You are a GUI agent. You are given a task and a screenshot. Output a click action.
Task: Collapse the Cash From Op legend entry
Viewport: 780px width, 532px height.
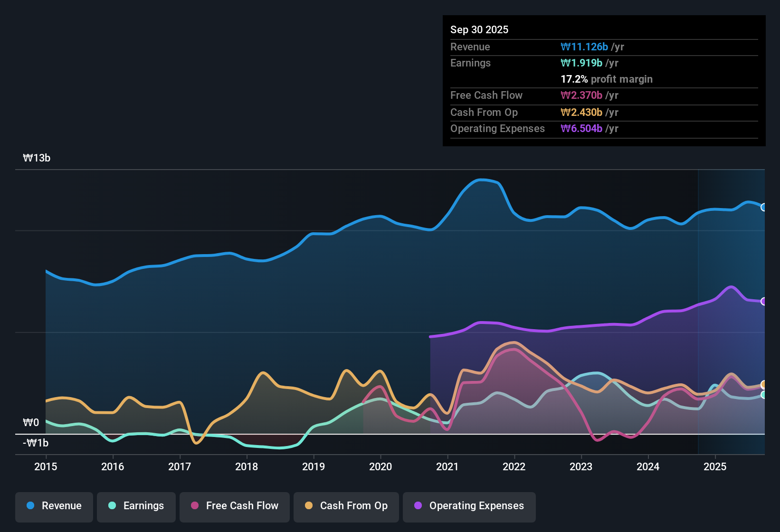pos(346,506)
